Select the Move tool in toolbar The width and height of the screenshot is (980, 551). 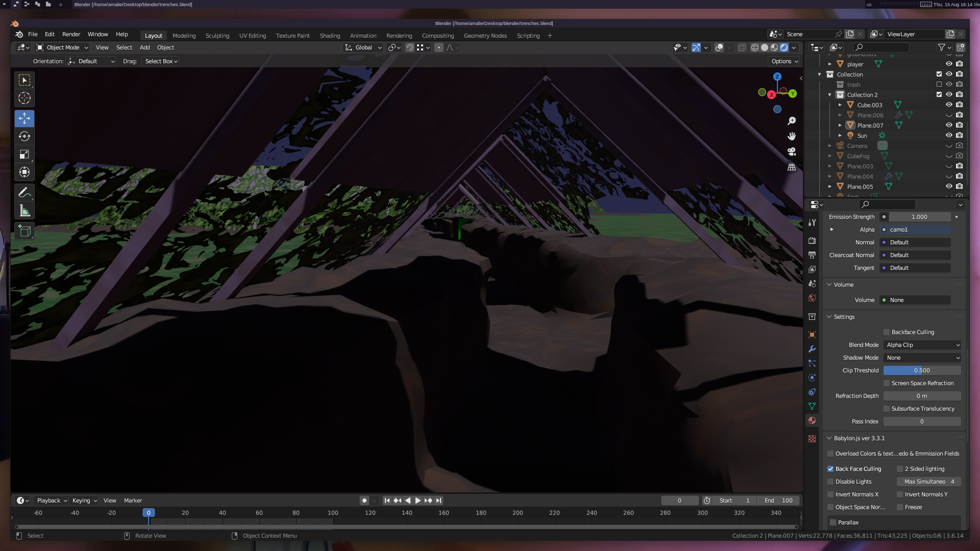24,118
